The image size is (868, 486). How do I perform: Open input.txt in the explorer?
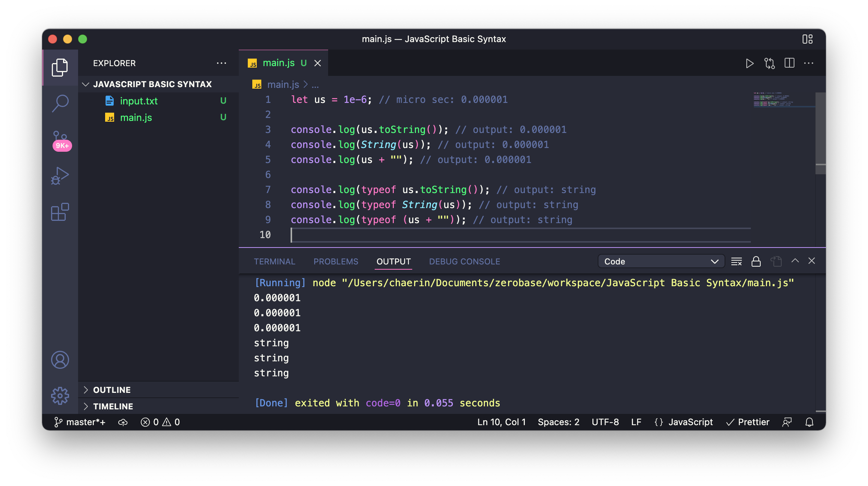coord(139,101)
